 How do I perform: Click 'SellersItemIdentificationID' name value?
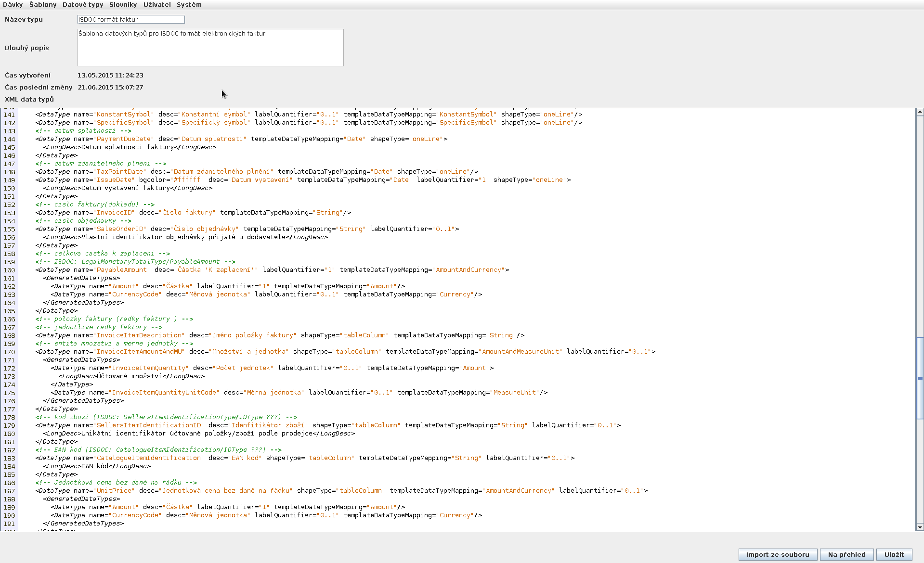point(148,425)
